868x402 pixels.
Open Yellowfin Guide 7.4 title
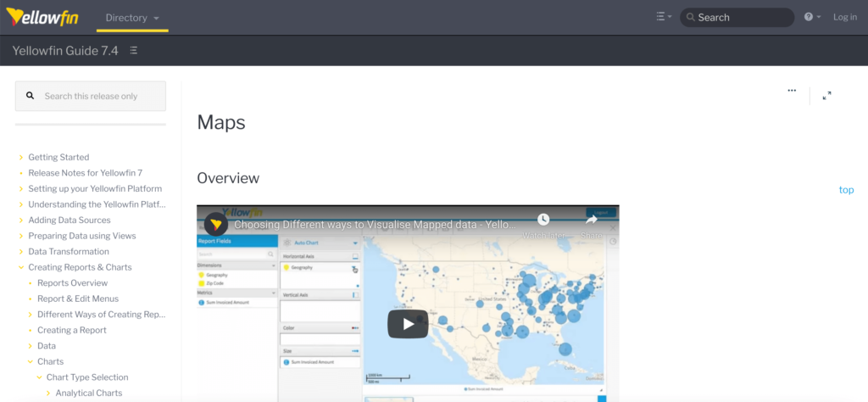click(x=65, y=50)
